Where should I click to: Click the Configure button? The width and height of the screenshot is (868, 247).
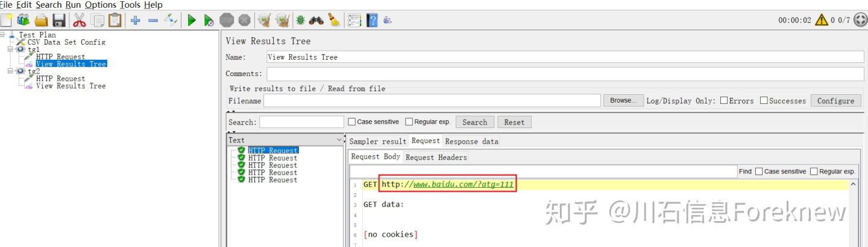click(x=835, y=101)
